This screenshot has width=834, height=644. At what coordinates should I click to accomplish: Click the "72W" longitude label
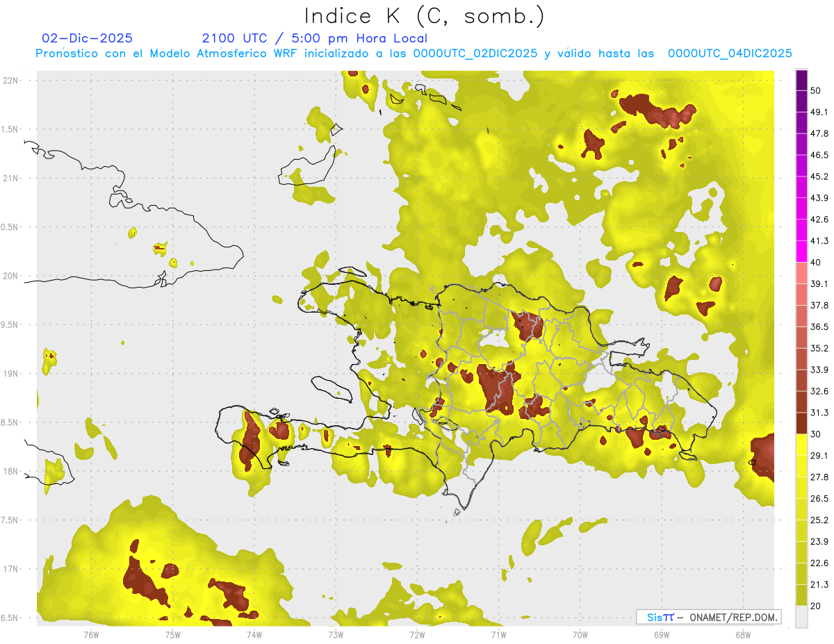coord(417,634)
